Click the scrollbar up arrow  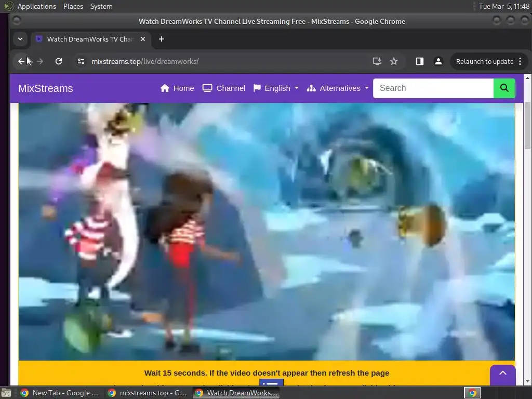pyautogui.click(x=528, y=78)
